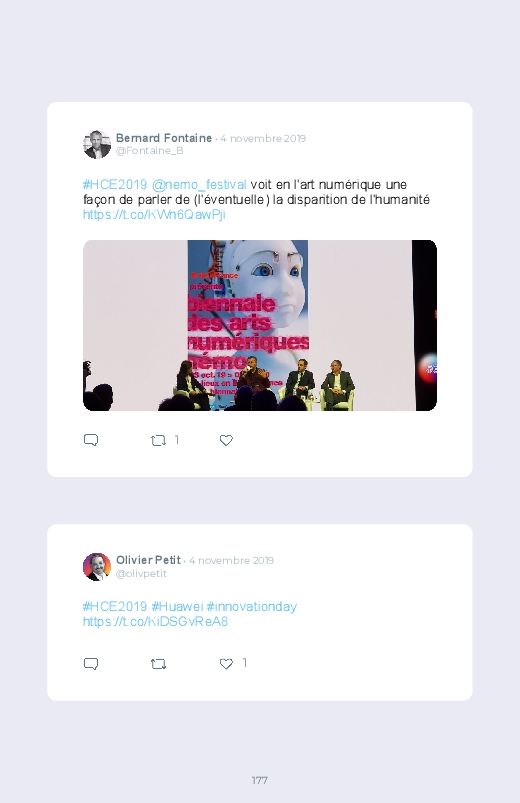This screenshot has height=803, width=520.
Task: Like Bernard Fontaine's tweet with heart icon
Action: (x=226, y=440)
